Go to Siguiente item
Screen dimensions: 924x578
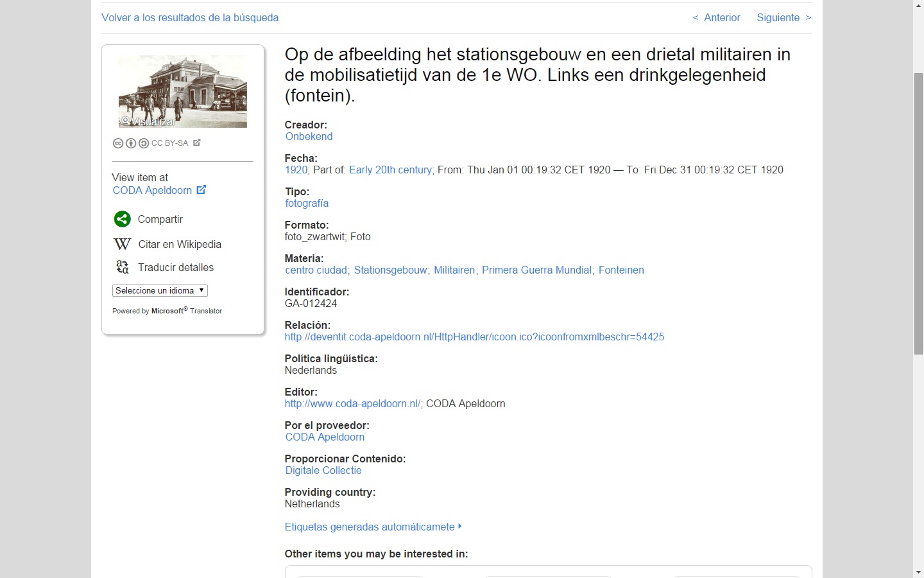tap(783, 18)
